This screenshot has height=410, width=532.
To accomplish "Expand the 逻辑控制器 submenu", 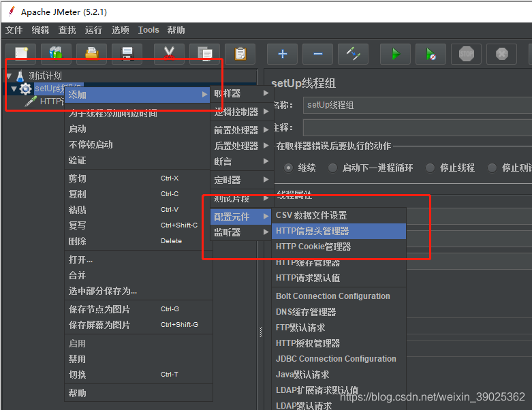I will [x=242, y=112].
